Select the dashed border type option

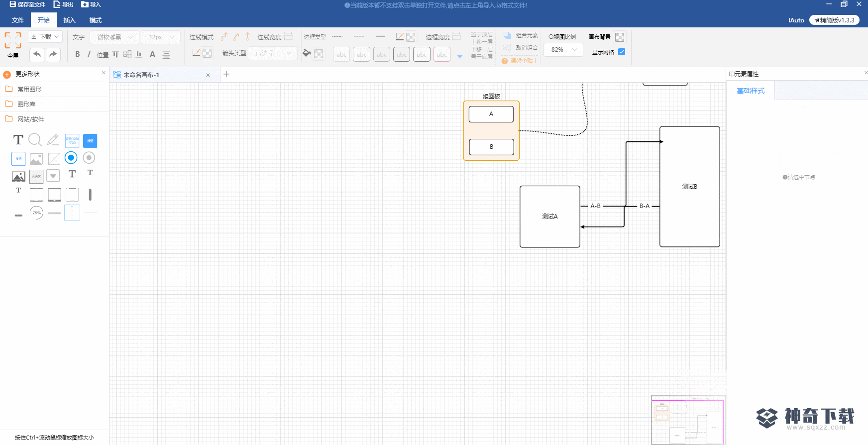tap(337, 36)
